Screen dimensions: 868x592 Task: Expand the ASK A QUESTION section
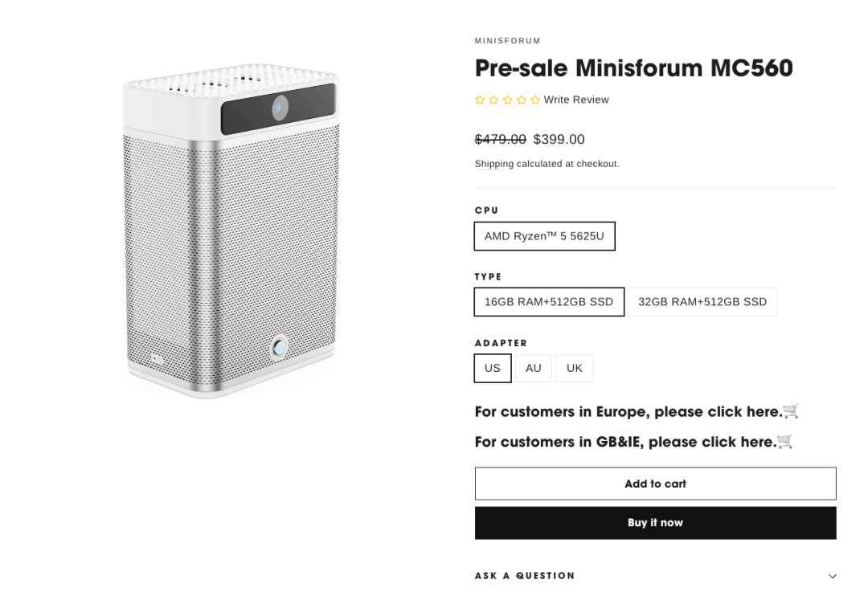click(525, 575)
